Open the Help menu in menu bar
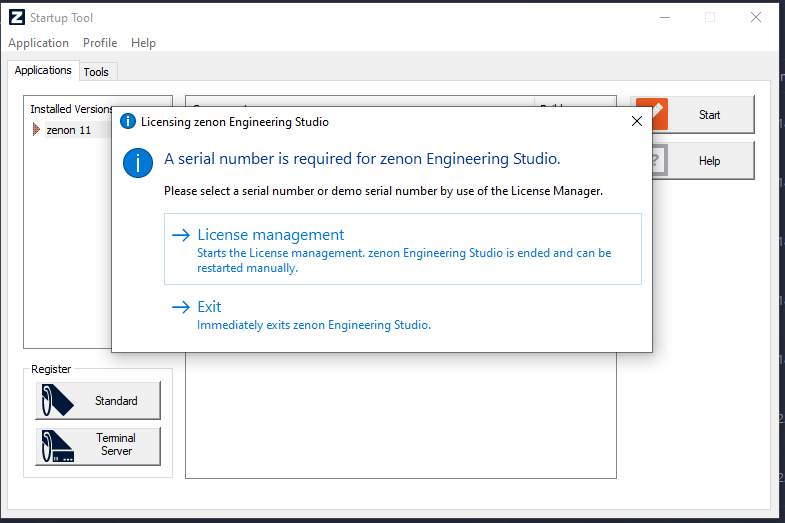Image resolution: width=785 pixels, height=523 pixels. [x=143, y=43]
